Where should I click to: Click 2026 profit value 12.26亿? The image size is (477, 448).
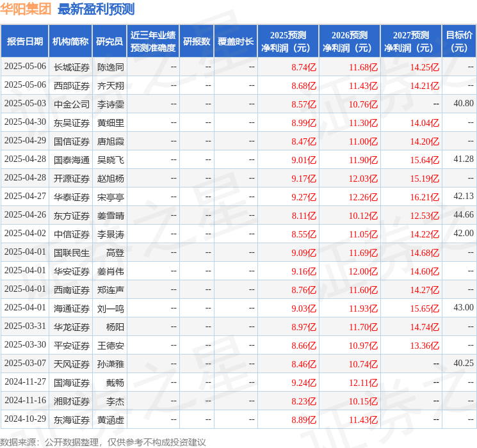tap(363, 197)
